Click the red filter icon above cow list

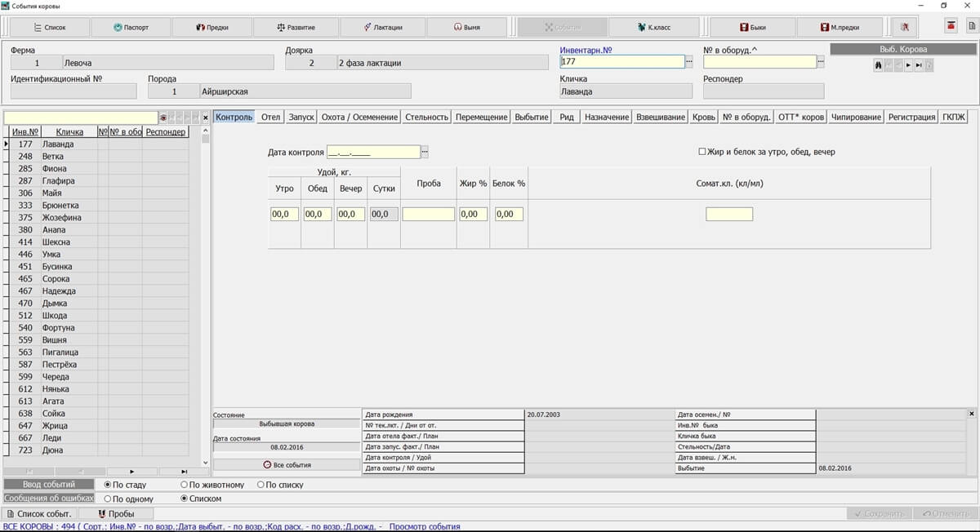click(x=163, y=118)
